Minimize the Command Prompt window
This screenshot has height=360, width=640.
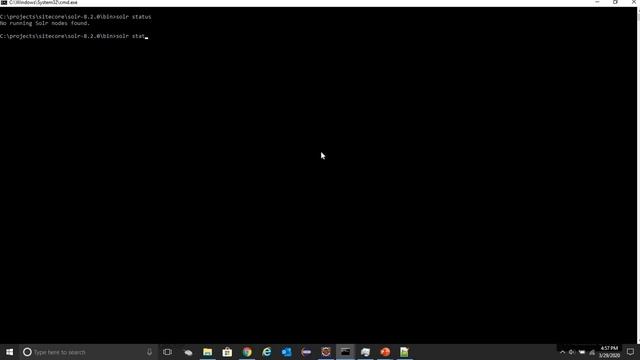(597, 2)
